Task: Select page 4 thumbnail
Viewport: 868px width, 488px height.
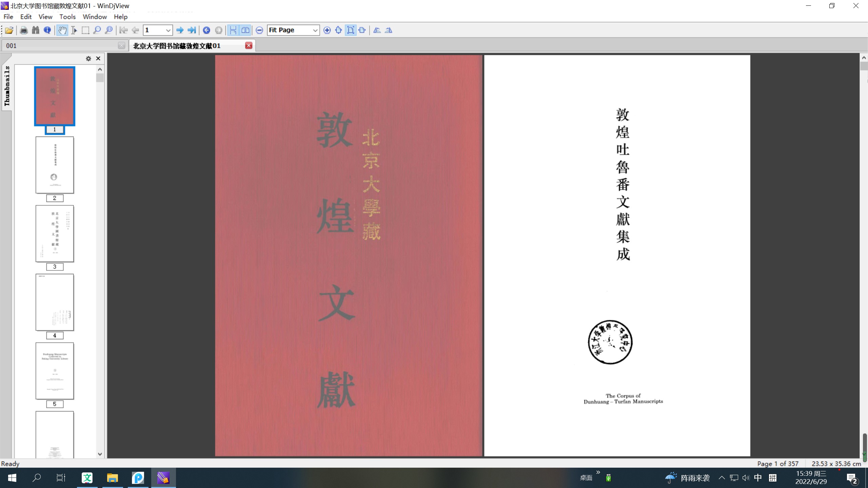Action: [x=55, y=302]
